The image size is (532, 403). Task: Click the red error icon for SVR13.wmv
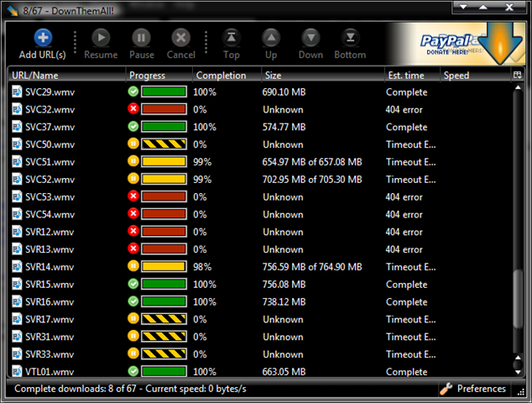click(x=133, y=249)
